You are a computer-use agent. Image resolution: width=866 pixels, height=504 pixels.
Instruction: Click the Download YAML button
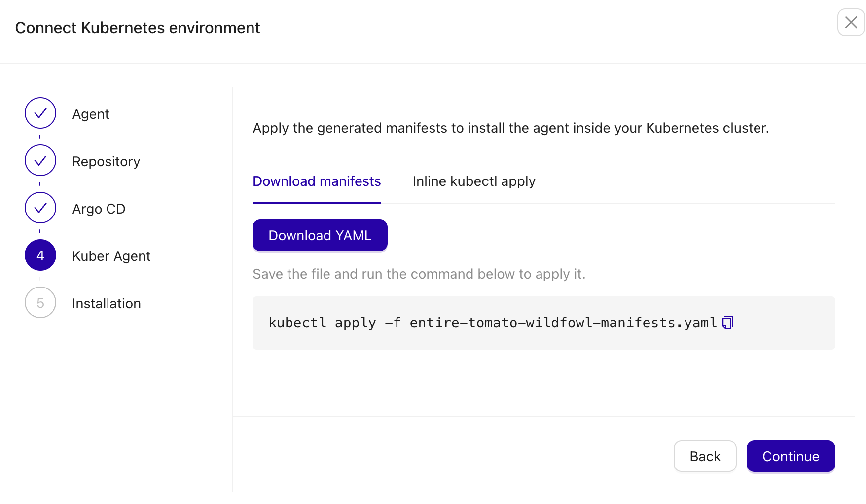[x=320, y=235]
